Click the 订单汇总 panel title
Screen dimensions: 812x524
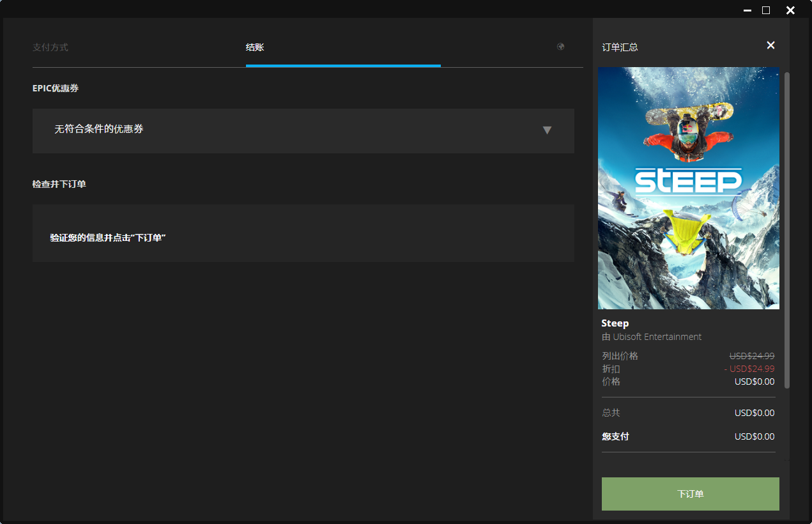[x=620, y=47]
